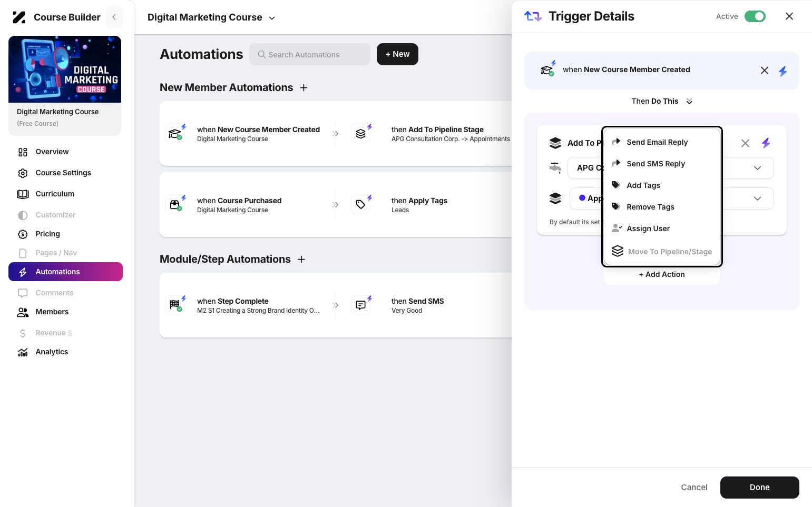The width and height of the screenshot is (812, 507).
Task: Click the purple lightning bolt on action card
Action: pos(766,143)
